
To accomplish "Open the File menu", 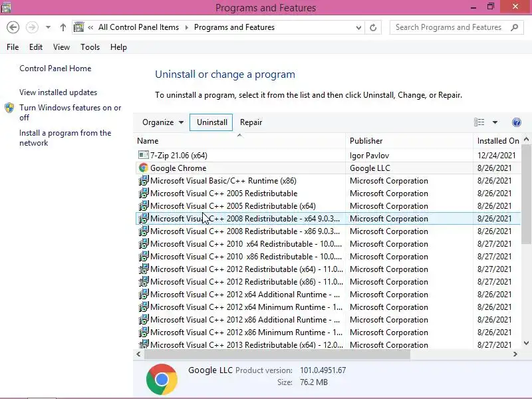I will click(x=13, y=47).
